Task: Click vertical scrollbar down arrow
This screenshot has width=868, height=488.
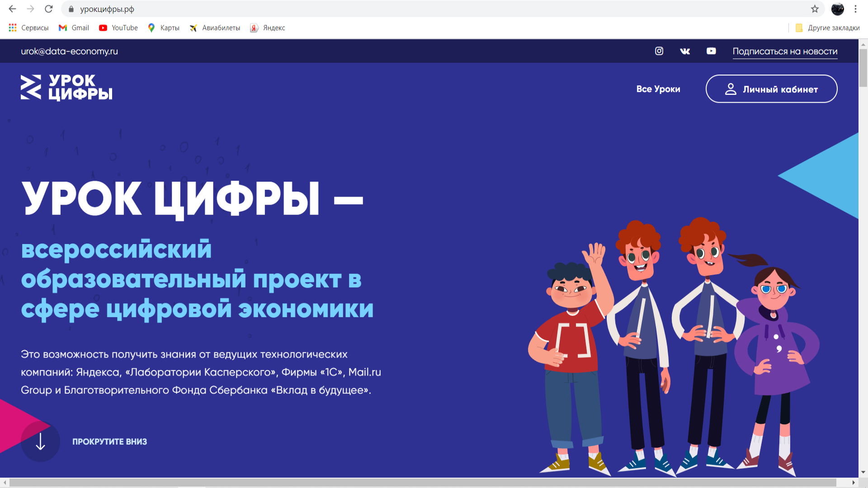Action: (x=863, y=472)
